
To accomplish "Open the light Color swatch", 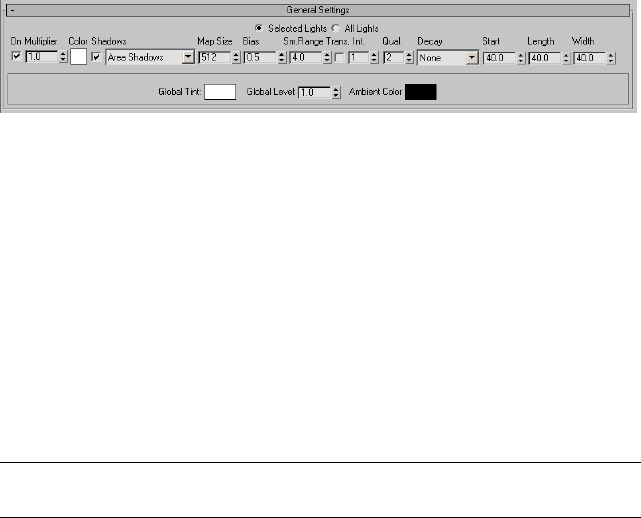I will tap(78, 57).
